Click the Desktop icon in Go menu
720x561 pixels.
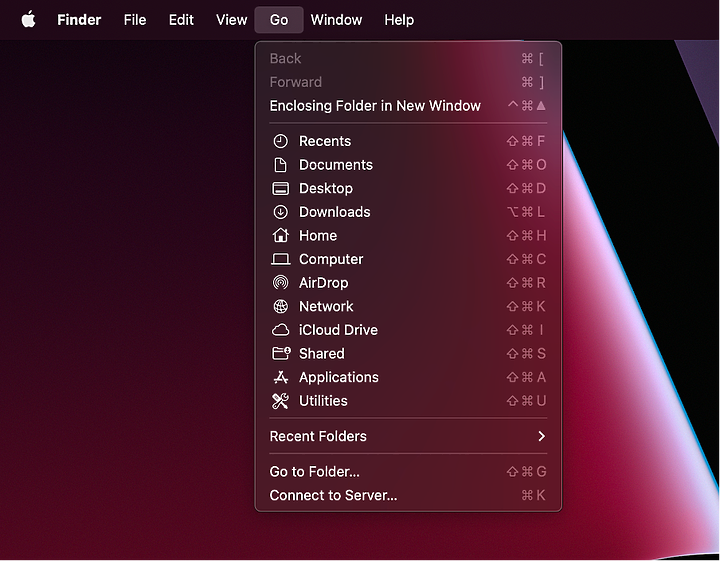(x=281, y=188)
